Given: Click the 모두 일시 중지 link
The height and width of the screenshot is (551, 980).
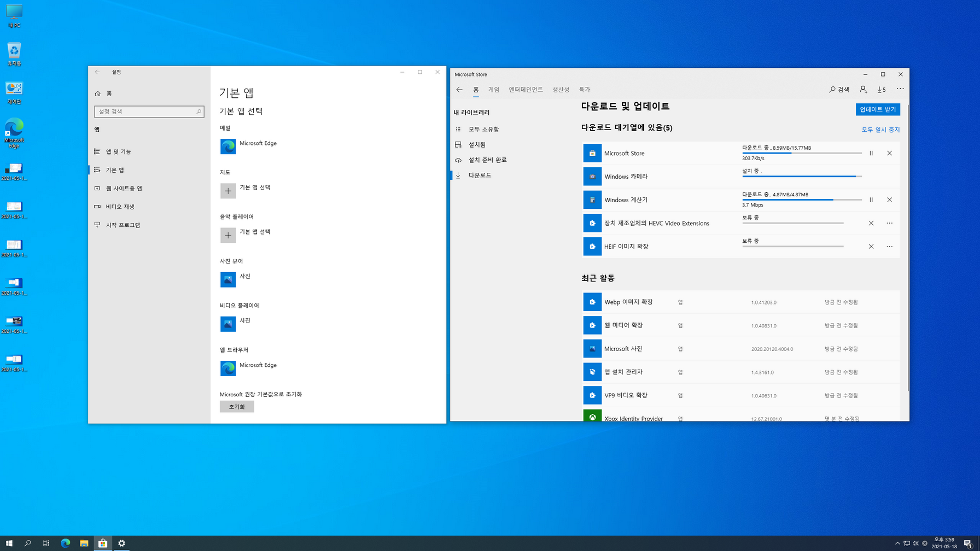Looking at the screenshot, I should (880, 130).
